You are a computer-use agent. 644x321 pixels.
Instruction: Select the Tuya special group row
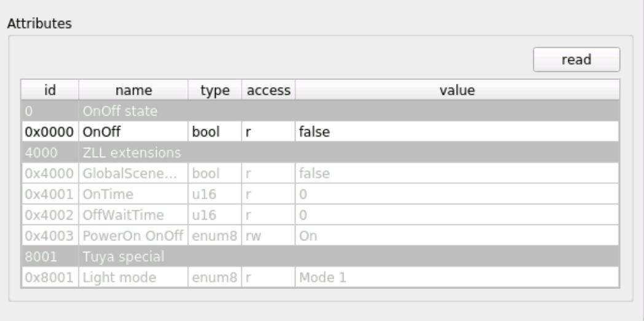320,256
